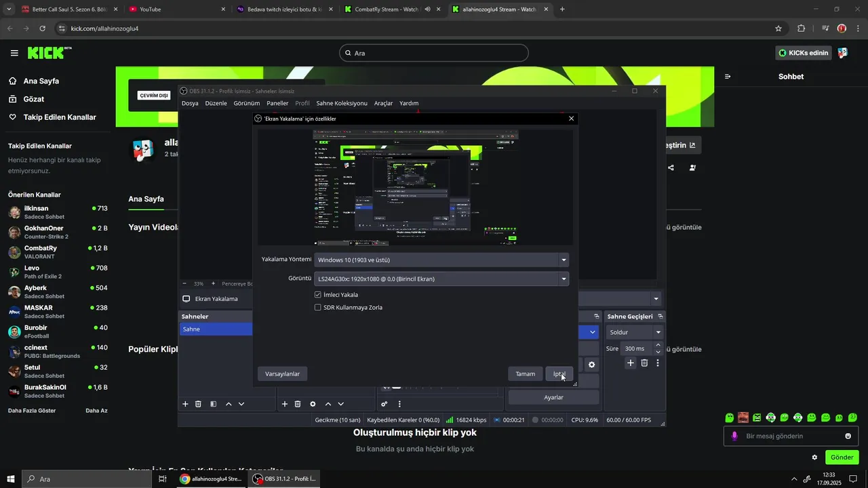The image size is (868, 488).
Task: Click Daha Fazla Göster under recommended channels
Action: pyautogui.click(x=32, y=411)
